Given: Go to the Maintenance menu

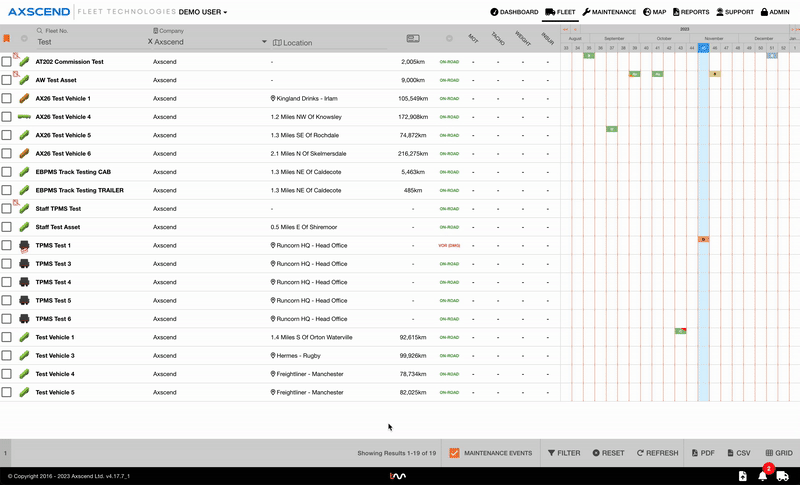Looking at the screenshot, I should click(608, 12).
